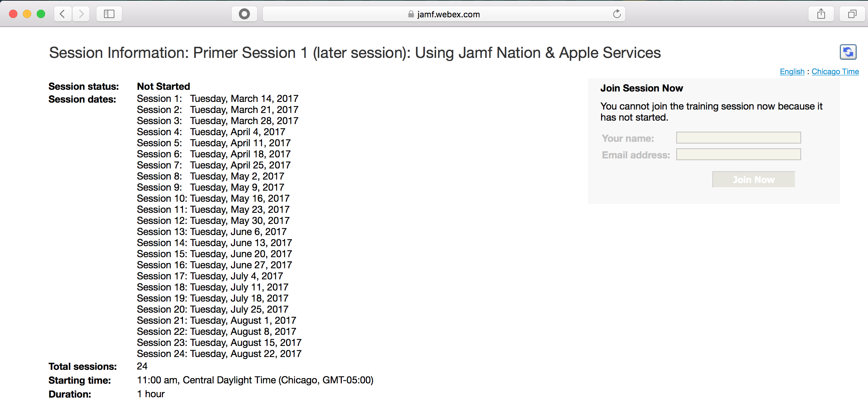The height and width of the screenshot is (400, 868).
Task: Focus the Email address field
Action: [738, 154]
